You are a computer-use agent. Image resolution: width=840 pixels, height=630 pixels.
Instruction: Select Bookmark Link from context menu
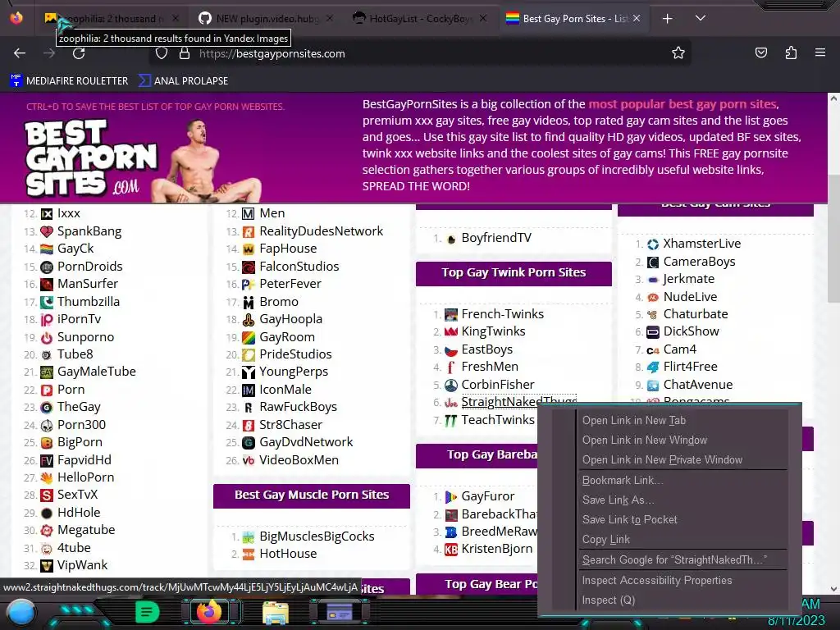point(623,481)
